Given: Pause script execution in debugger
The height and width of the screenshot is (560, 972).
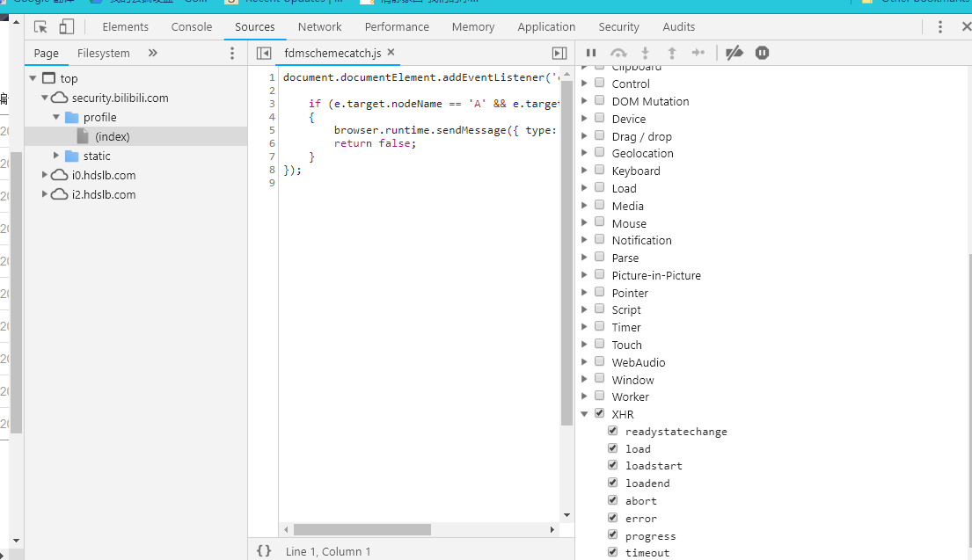Looking at the screenshot, I should point(591,53).
